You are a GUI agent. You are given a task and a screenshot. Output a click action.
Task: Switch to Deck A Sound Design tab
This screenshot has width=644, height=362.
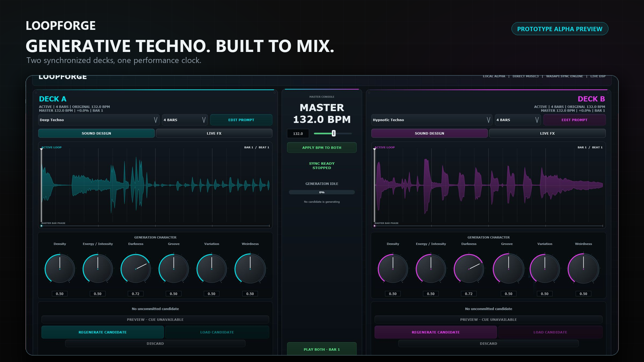coord(96,133)
